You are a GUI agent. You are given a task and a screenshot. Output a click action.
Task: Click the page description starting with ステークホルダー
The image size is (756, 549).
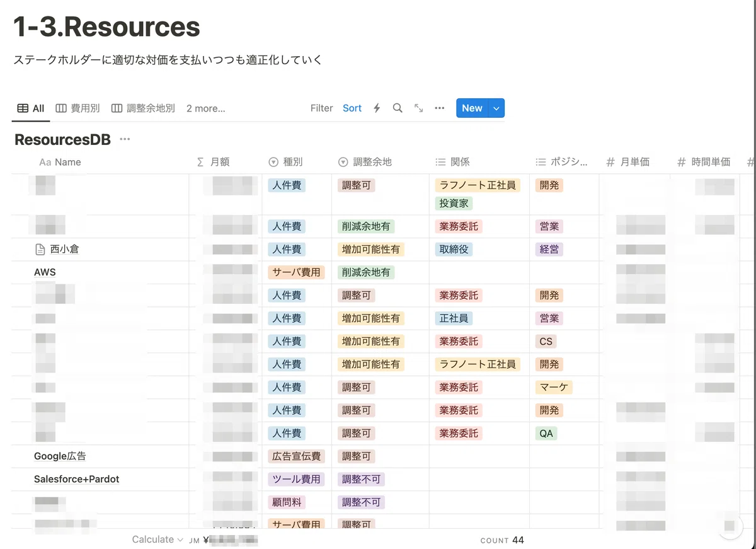(168, 60)
